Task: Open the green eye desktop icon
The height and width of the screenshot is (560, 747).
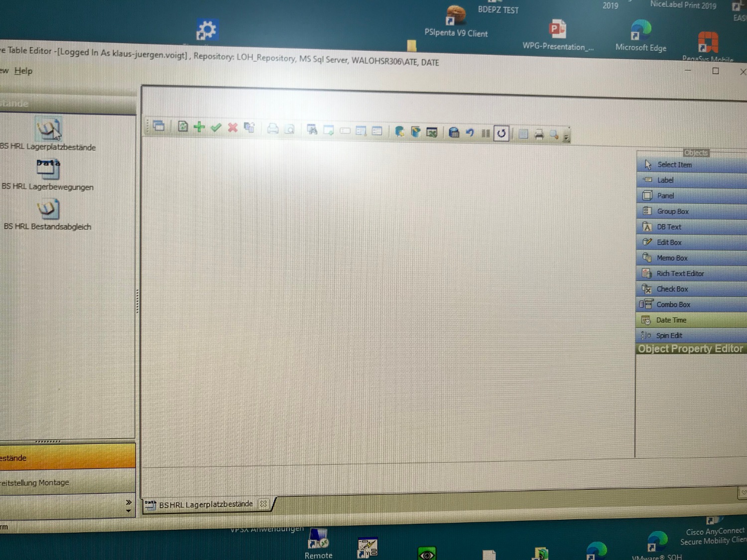Action: [x=427, y=554]
